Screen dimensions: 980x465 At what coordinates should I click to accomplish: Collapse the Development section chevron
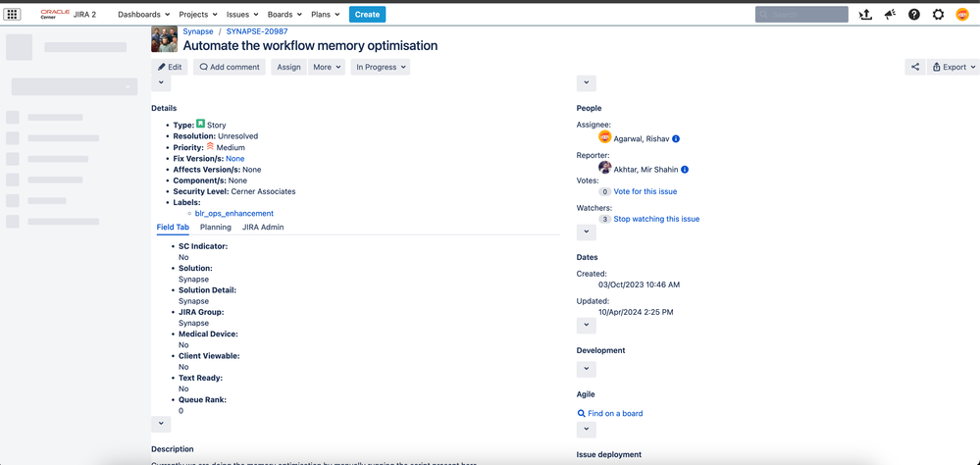coord(587,326)
